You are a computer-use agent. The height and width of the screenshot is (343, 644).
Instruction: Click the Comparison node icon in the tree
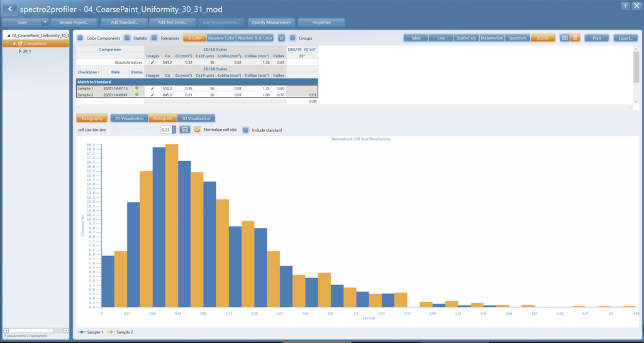point(19,43)
